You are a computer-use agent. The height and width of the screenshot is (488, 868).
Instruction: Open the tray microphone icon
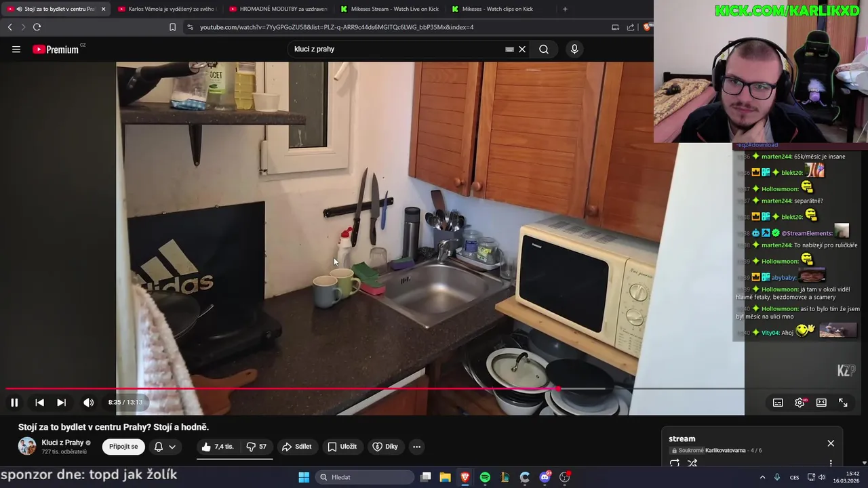(777, 477)
